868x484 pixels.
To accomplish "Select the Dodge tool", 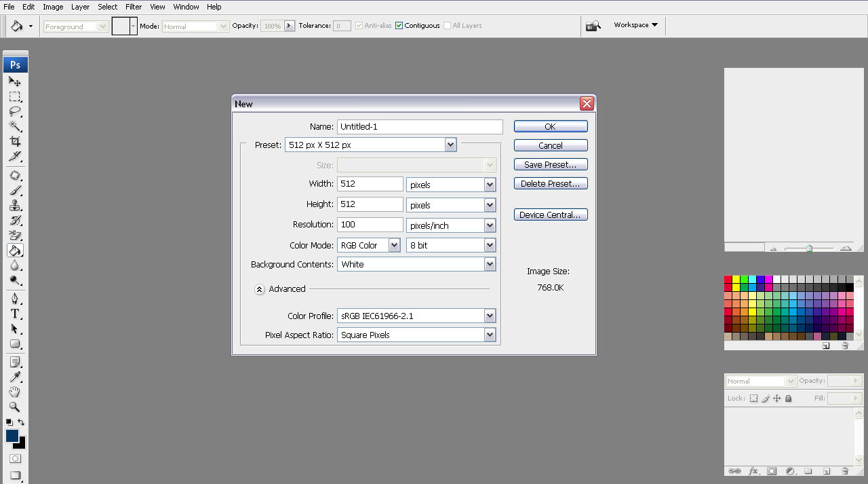I will [15, 280].
